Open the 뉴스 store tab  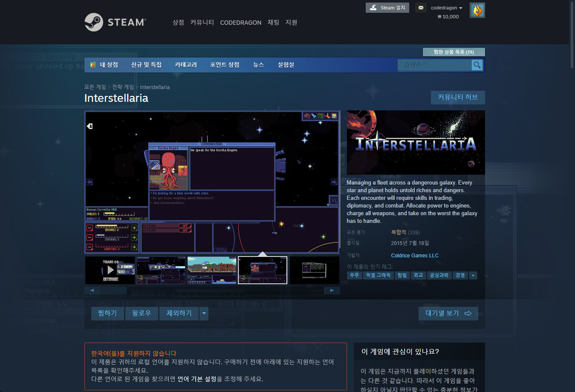click(x=258, y=65)
